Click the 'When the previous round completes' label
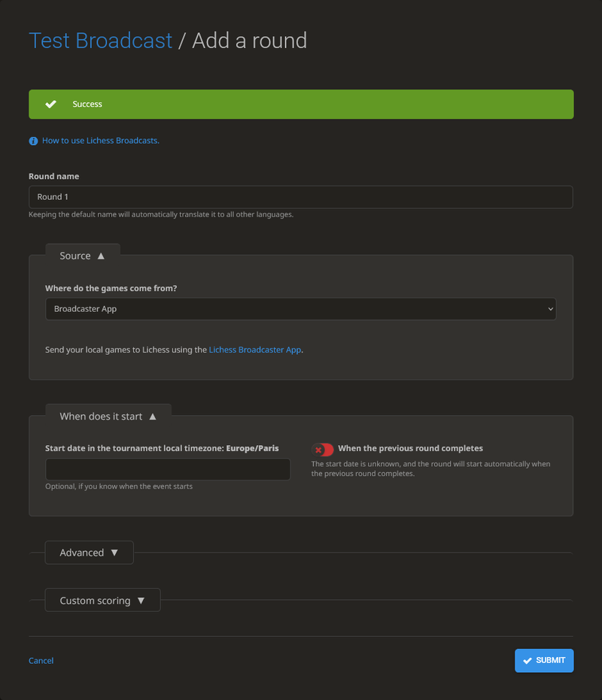This screenshot has height=700, width=602. [410, 449]
